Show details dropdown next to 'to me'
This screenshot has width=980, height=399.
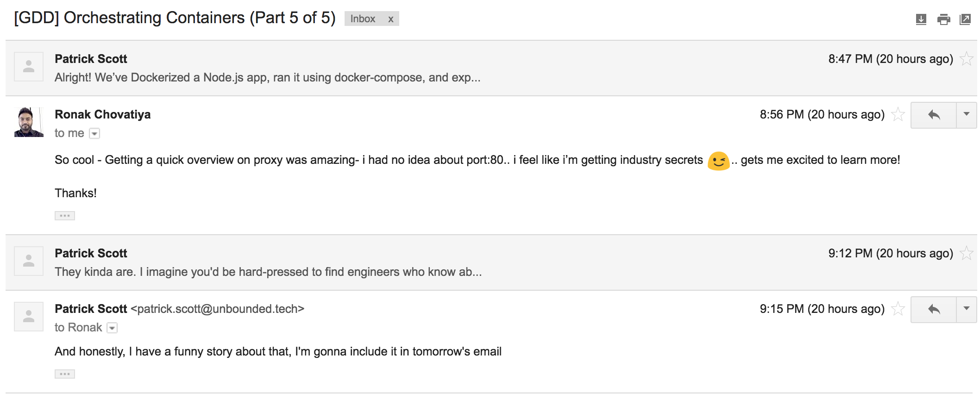[x=94, y=134]
